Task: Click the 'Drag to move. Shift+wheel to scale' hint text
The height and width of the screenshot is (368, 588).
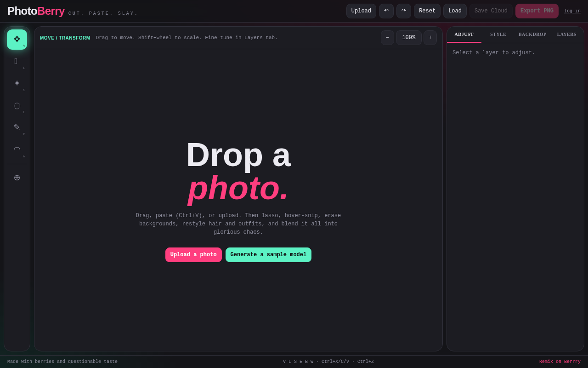Action: click(x=187, y=38)
